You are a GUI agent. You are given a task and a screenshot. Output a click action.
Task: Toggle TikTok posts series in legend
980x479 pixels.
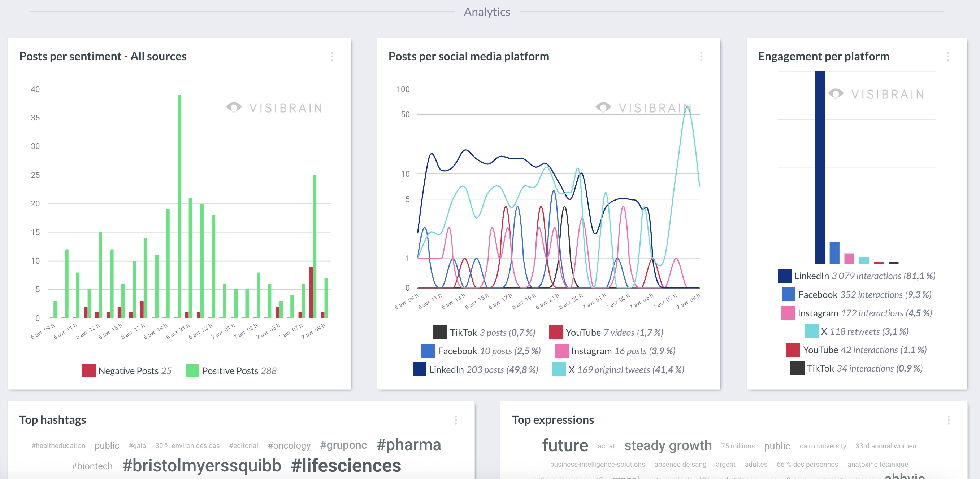point(484,333)
